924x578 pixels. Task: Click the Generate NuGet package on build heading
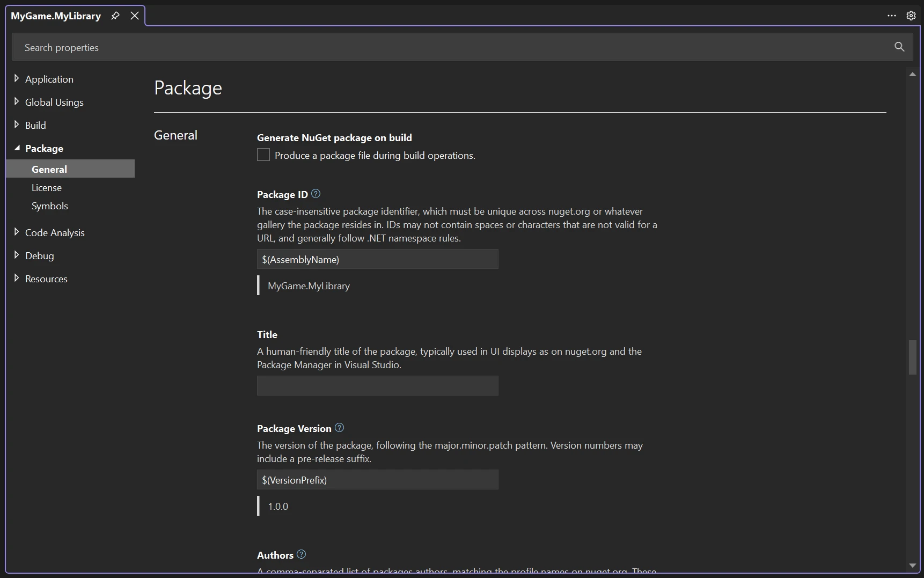click(x=334, y=138)
